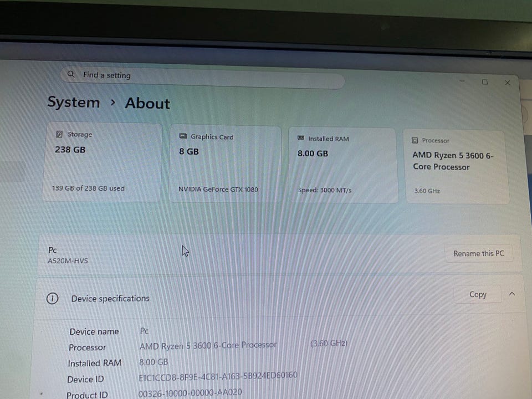
Task: Open the Processor card
Action: click(457, 167)
